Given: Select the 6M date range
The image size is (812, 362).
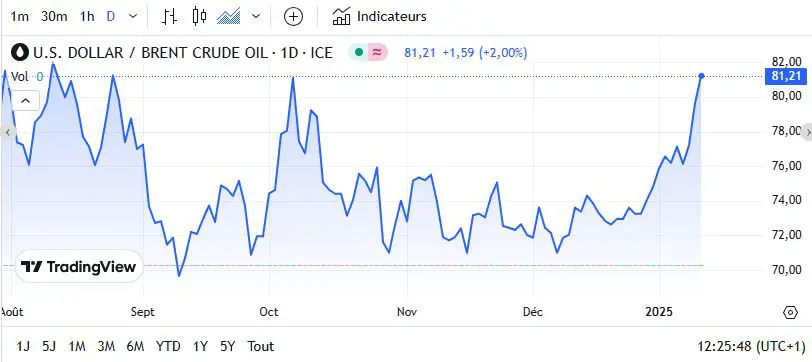Looking at the screenshot, I should point(135,346).
